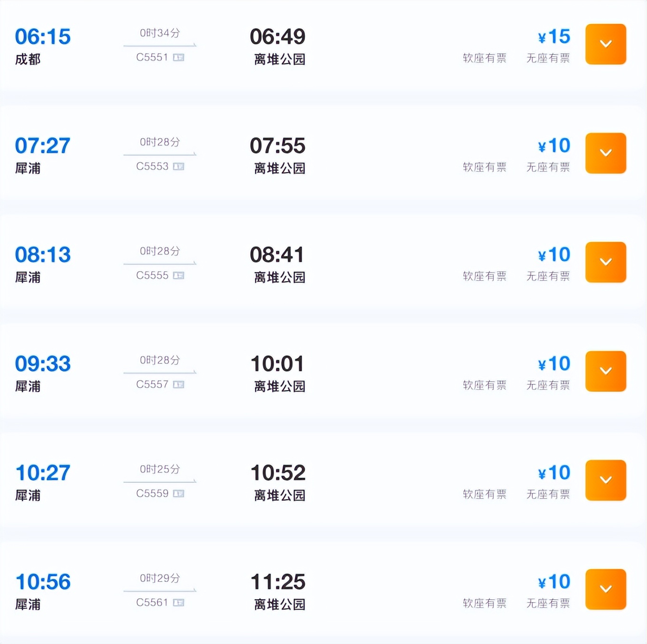Click stop-list icon beside C5557

[178, 384]
